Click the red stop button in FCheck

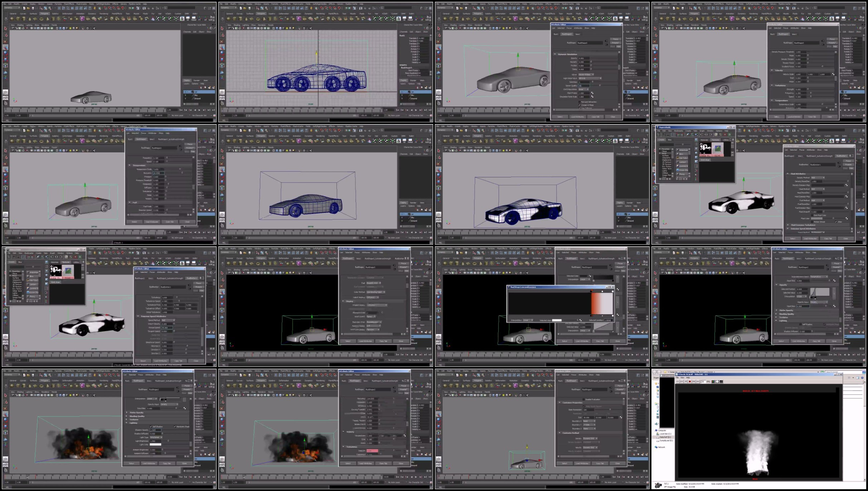pyautogui.click(x=690, y=382)
